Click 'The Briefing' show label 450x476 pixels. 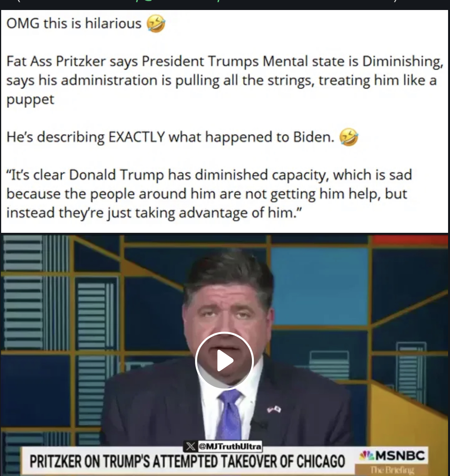point(392,470)
